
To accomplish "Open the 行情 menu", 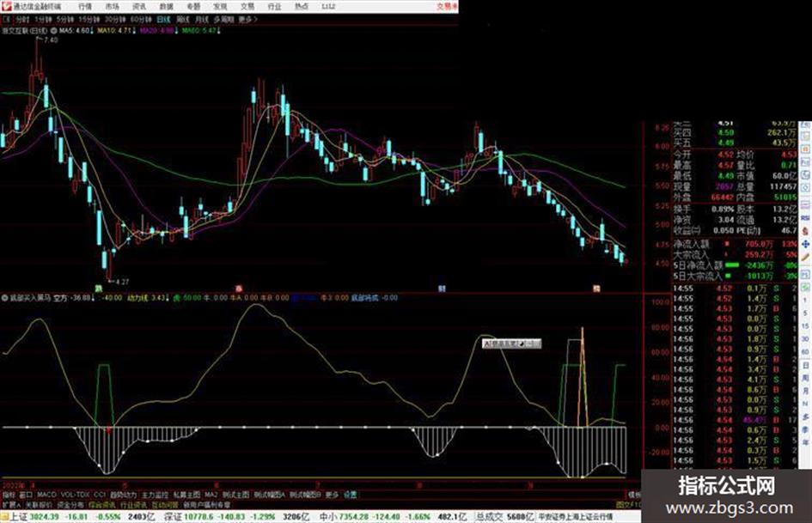I will coord(85,6).
